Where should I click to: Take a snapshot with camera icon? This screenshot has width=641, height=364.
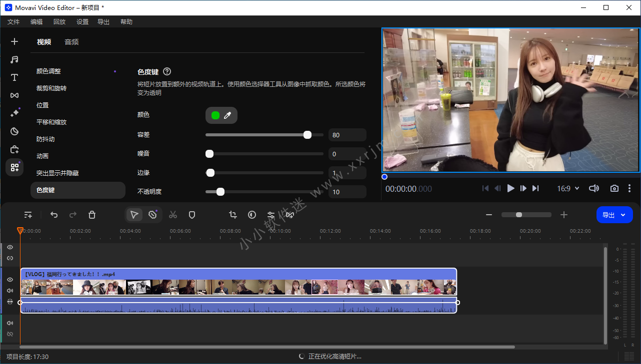pos(614,188)
